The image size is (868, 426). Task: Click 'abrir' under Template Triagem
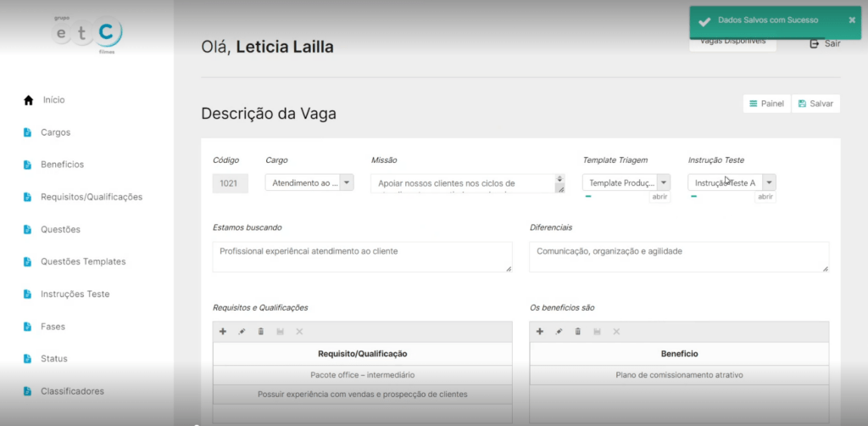[659, 197]
